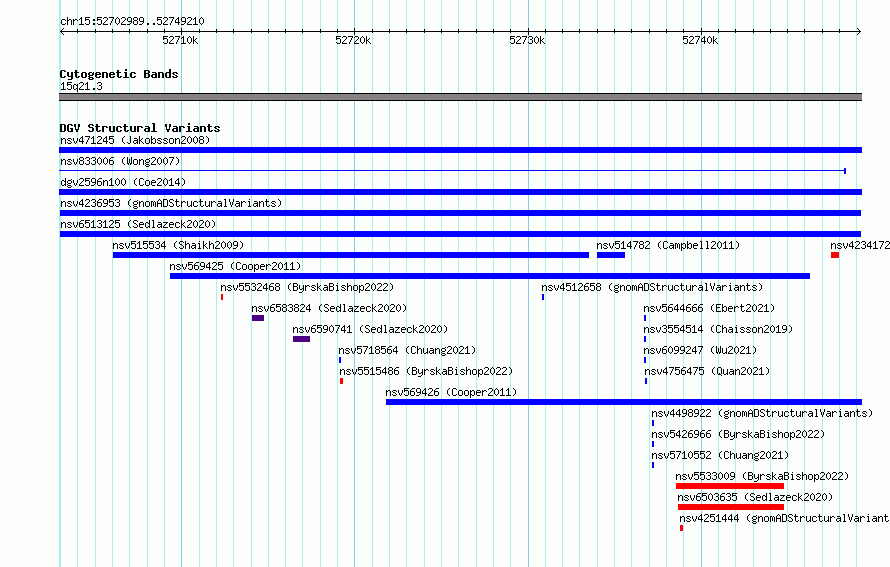The width and height of the screenshot is (890, 567).
Task: Click the purple block under nsv6583824
Action: click(258, 318)
